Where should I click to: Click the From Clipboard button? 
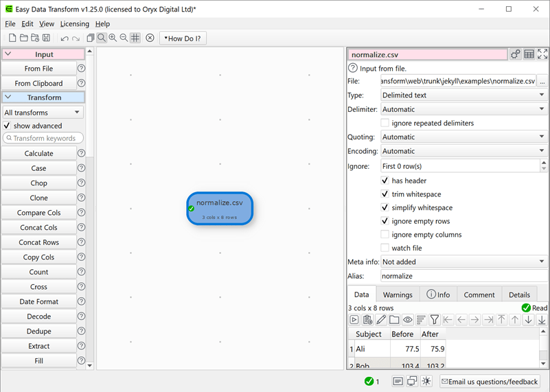tap(38, 84)
